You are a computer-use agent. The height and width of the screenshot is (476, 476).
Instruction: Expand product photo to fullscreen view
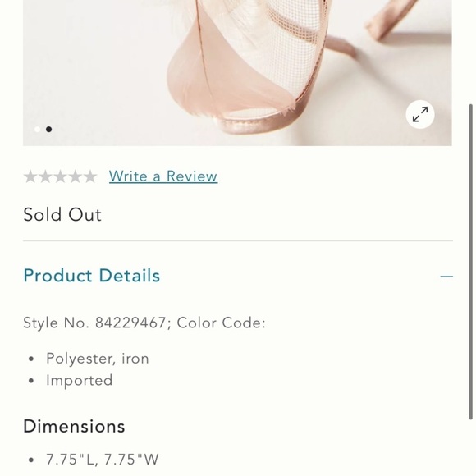(420, 114)
